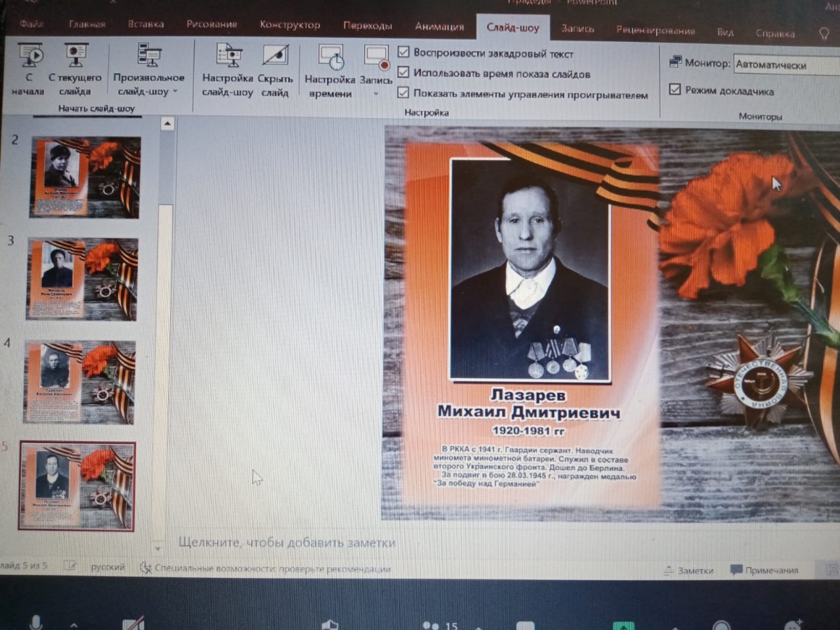
Task: Expand the arrow below Запись button
Action: tap(376, 94)
